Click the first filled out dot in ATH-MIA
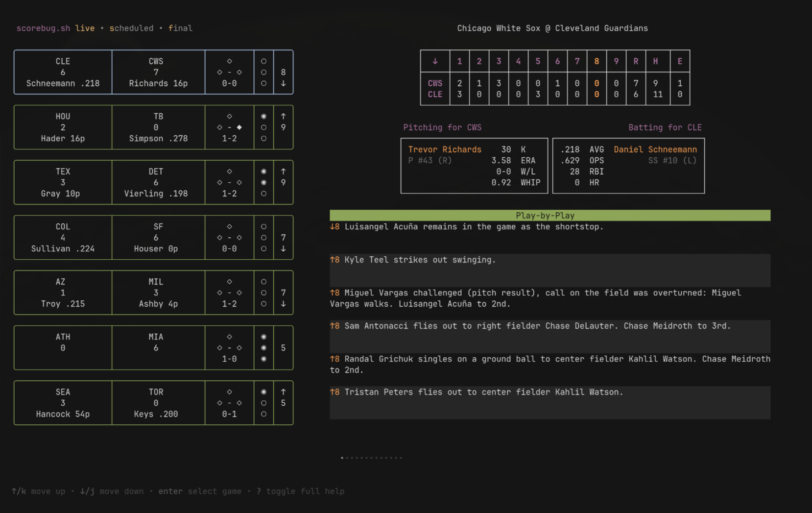812x513 pixels. [263, 337]
